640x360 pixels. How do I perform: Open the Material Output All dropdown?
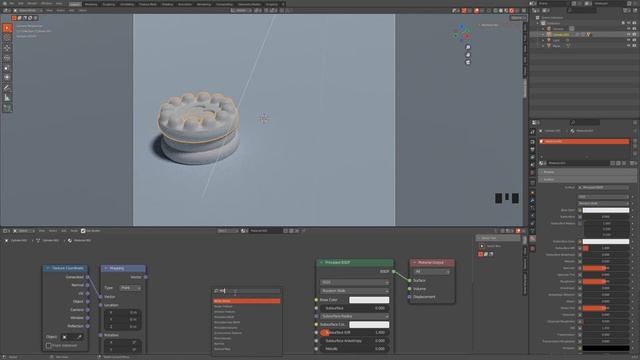tap(432, 271)
